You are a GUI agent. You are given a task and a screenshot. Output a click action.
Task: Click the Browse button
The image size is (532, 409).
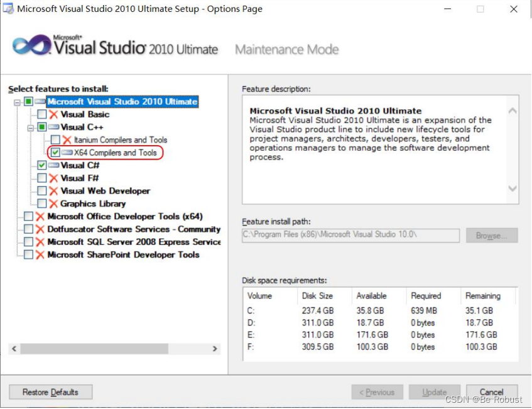tap(492, 235)
